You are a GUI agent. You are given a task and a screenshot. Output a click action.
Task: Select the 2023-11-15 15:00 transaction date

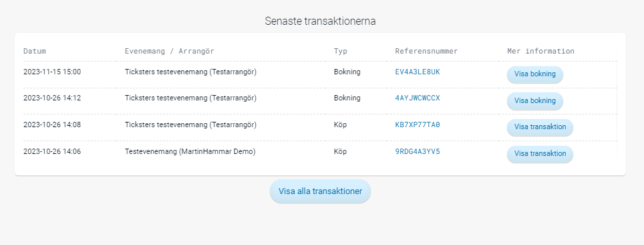coord(52,72)
